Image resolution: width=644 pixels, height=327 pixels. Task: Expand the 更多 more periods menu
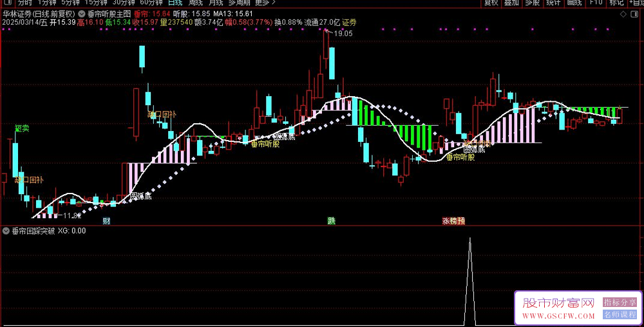(265, 3)
